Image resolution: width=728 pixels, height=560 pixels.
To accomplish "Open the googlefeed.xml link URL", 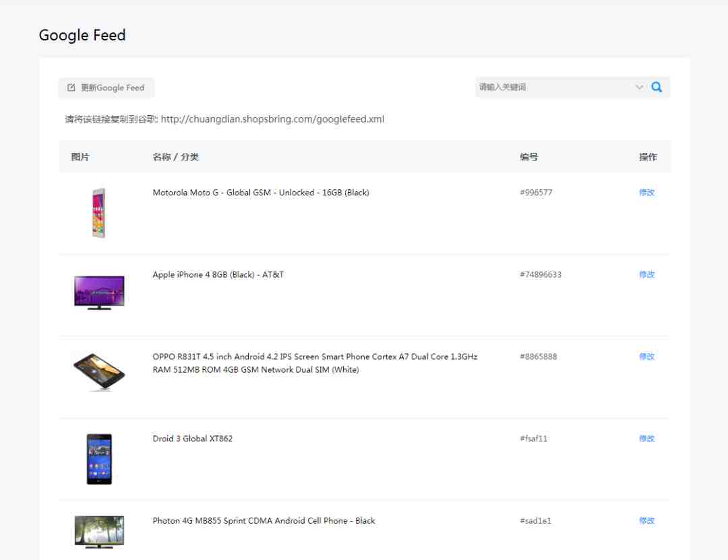I will click(x=272, y=119).
